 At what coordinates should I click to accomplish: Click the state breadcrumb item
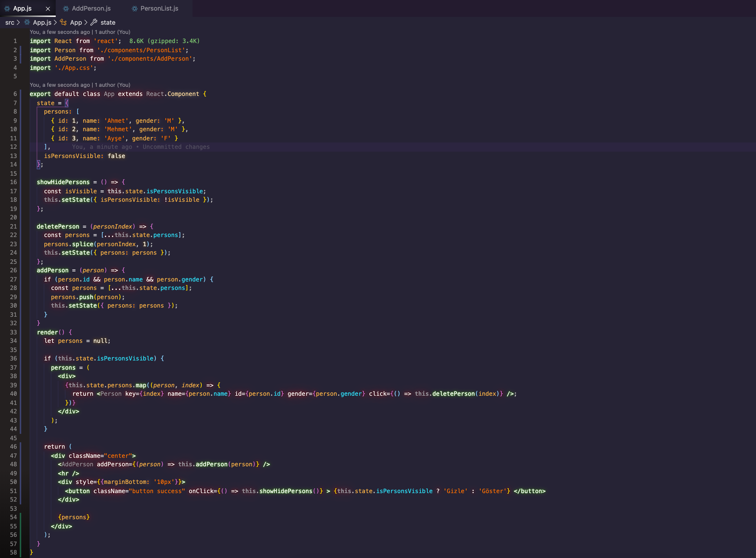pyautogui.click(x=108, y=22)
